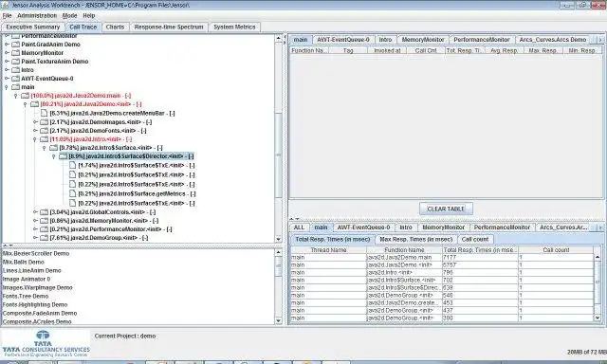Open the Administration menu

tap(37, 16)
